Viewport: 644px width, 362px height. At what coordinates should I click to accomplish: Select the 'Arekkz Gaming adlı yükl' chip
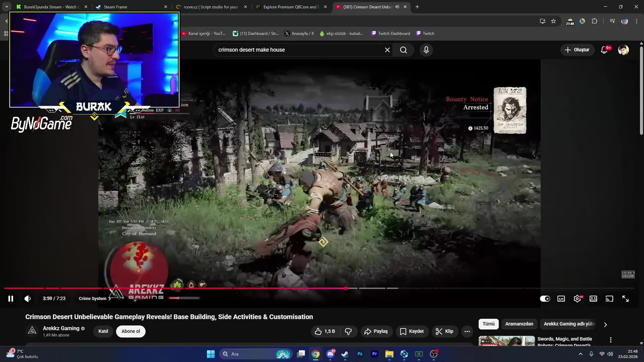pos(569,324)
